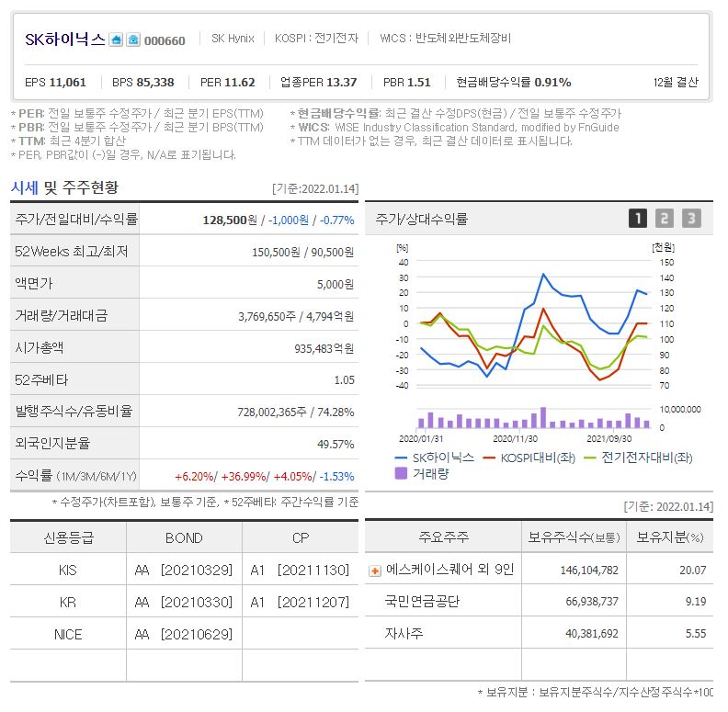This screenshot has width=728, height=712.
Task: Click KIS bond rating AA [20210329]
Action: tap(184, 571)
